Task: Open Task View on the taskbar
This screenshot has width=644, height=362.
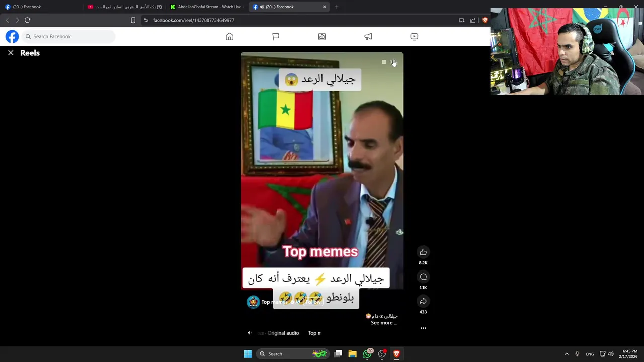Action: (x=338, y=354)
